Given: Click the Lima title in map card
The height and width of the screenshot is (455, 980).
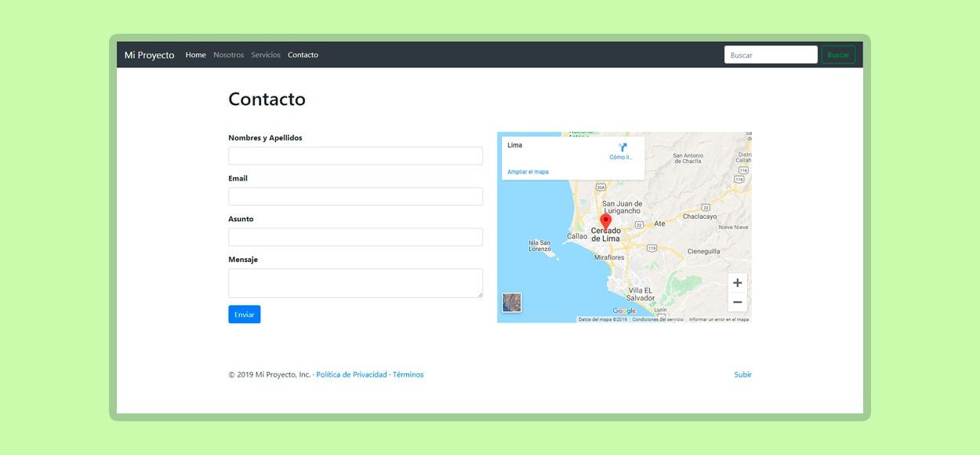Looking at the screenshot, I should (x=514, y=145).
